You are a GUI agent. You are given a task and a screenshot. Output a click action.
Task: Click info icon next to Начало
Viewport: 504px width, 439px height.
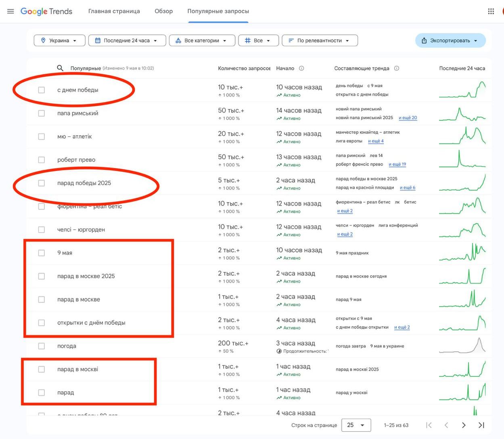click(x=301, y=68)
